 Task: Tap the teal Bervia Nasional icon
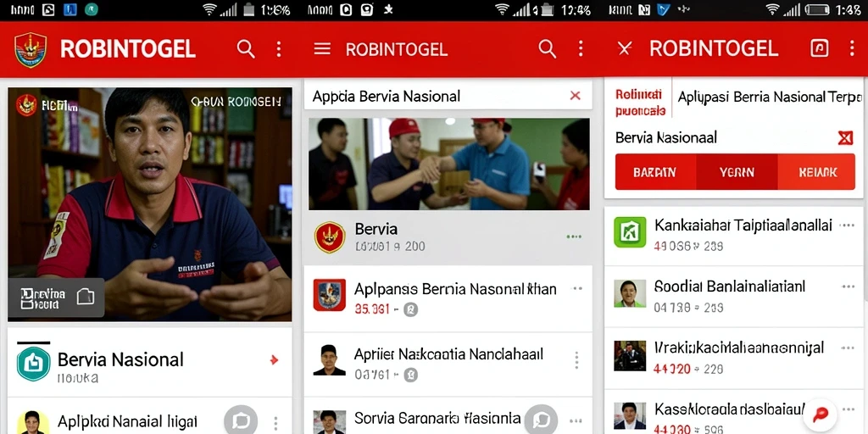(34, 364)
